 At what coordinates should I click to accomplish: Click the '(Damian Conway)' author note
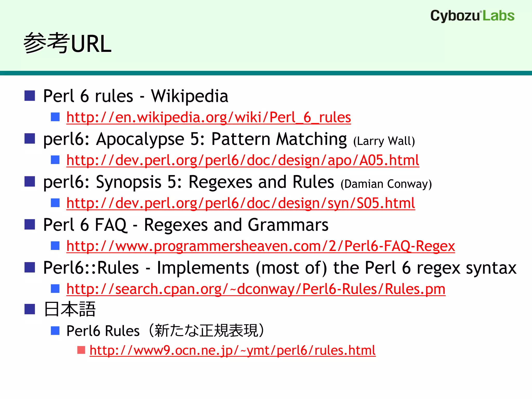pos(386,184)
